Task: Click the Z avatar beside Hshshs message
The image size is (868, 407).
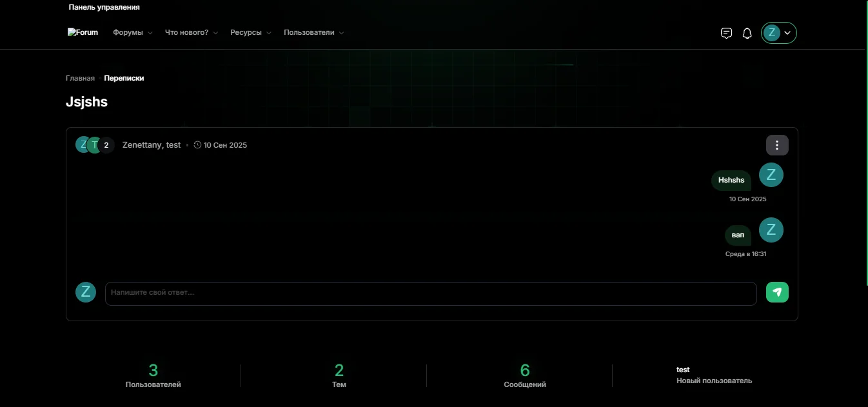Action: (x=771, y=175)
